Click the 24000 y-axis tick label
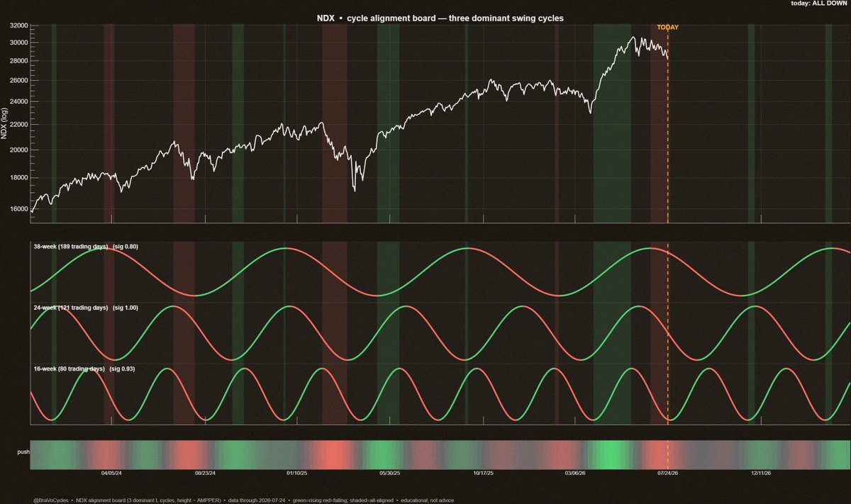The width and height of the screenshot is (851, 504). coord(18,102)
